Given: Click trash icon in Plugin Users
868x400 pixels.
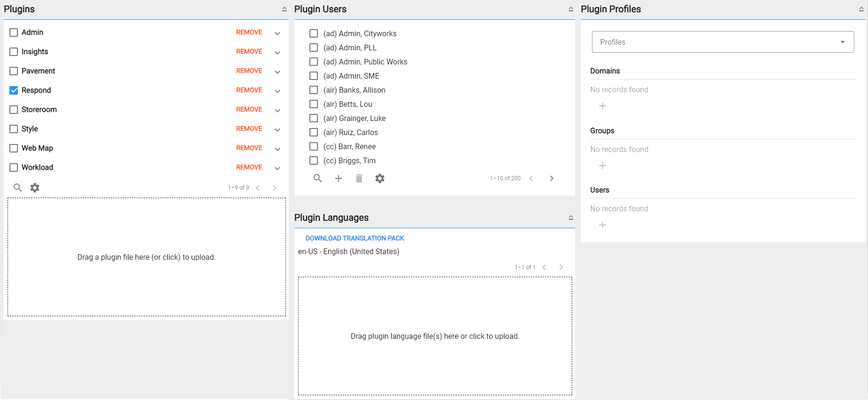Looking at the screenshot, I should [359, 178].
